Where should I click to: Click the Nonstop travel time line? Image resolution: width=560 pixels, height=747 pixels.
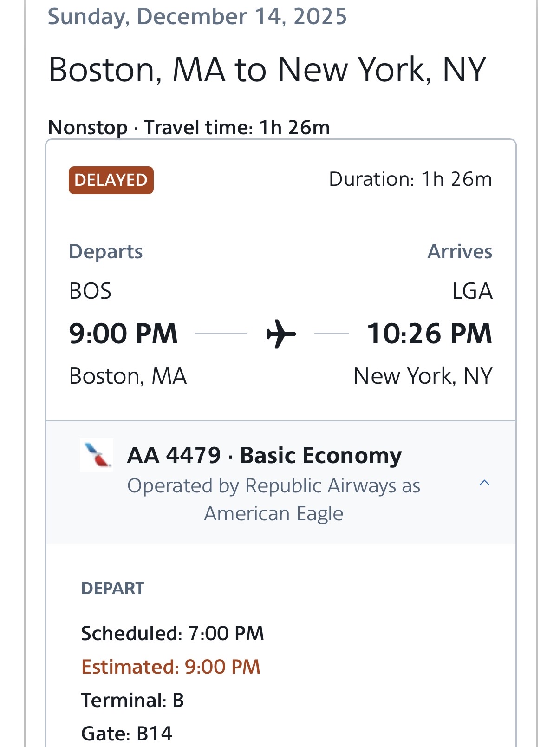(x=189, y=127)
